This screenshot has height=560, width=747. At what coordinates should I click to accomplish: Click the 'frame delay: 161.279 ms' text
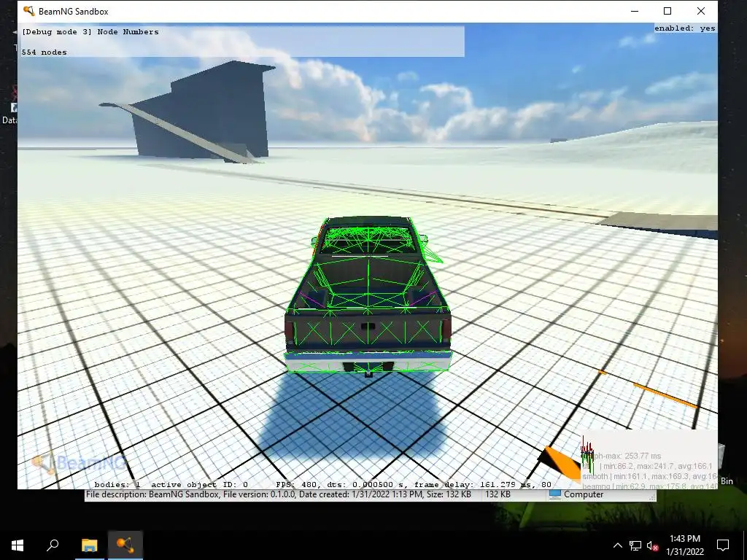click(x=474, y=485)
